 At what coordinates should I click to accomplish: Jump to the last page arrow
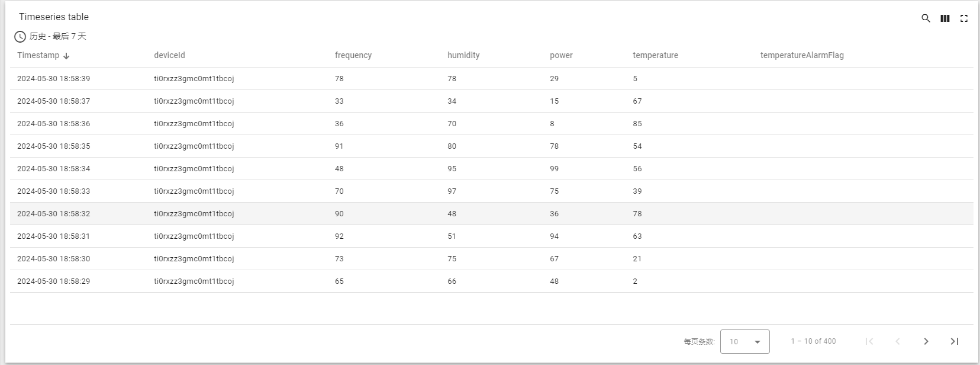[x=955, y=341]
